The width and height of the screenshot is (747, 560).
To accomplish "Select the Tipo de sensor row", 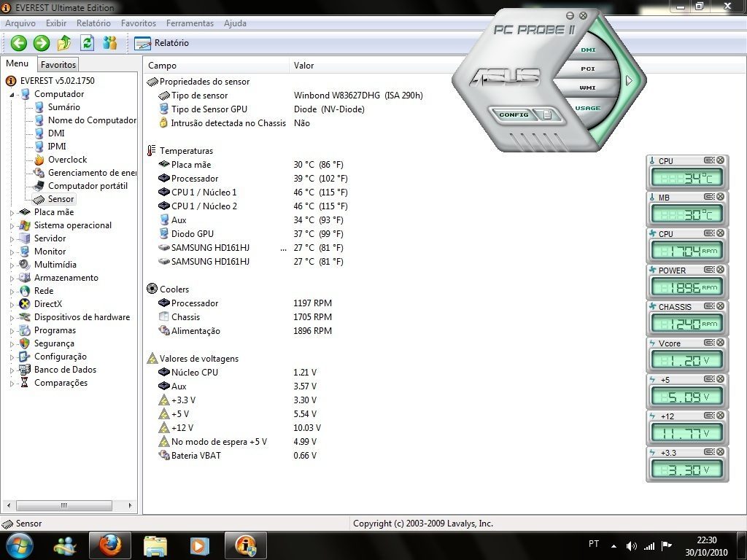I will pyautogui.click(x=290, y=96).
